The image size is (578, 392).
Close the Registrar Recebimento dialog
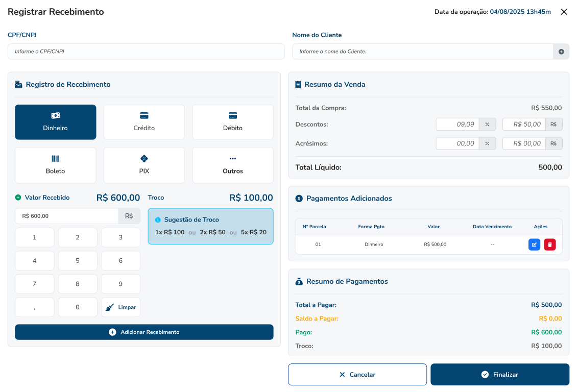564,12
